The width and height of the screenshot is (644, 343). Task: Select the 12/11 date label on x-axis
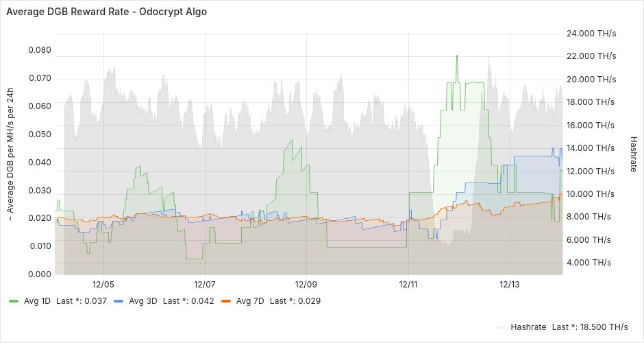click(x=408, y=284)
